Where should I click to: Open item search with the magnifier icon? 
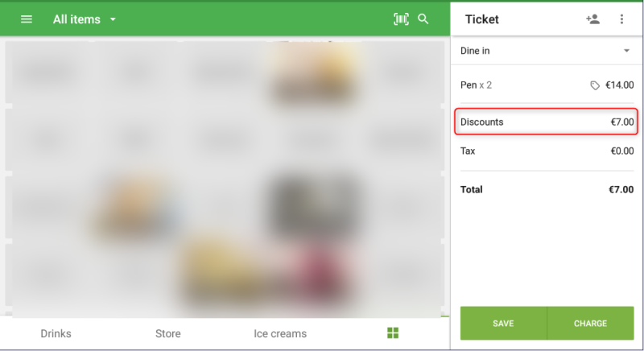pos(423,19)
